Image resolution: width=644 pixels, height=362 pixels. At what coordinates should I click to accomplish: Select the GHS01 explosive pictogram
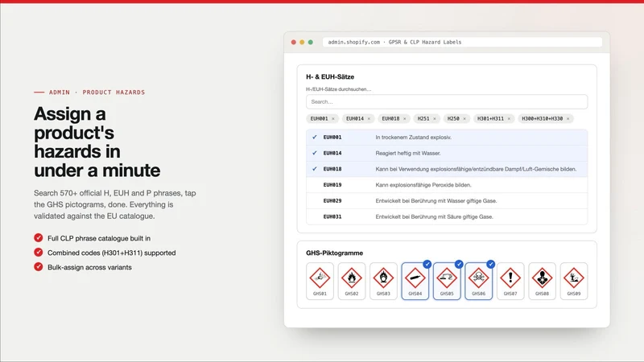(x=320, y=281)
